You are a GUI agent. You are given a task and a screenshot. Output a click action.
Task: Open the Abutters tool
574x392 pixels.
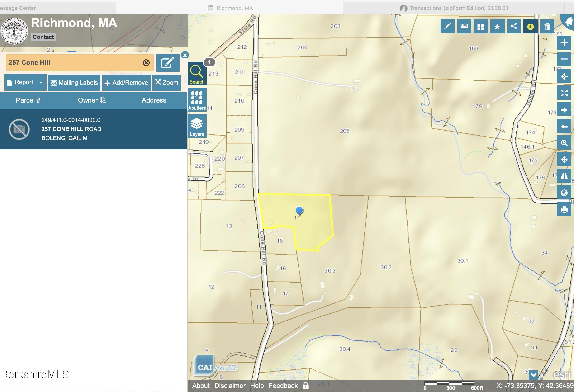click(x=197, y=100)
